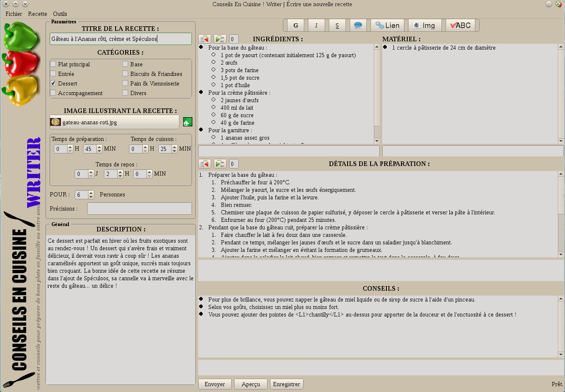The image size is (565, 392).
Task: Check the Biscuits & Friandises checkbox
Action: pyautogui.click(x=125, y=74)
